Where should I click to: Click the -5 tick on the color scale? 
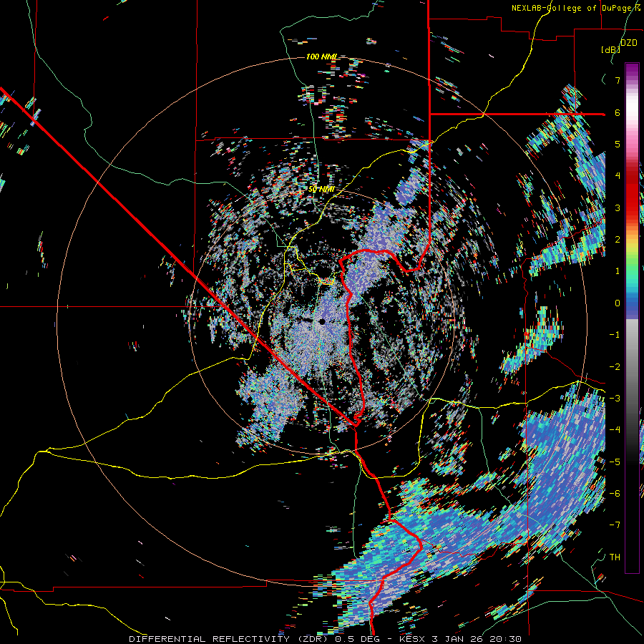(615, 462)
